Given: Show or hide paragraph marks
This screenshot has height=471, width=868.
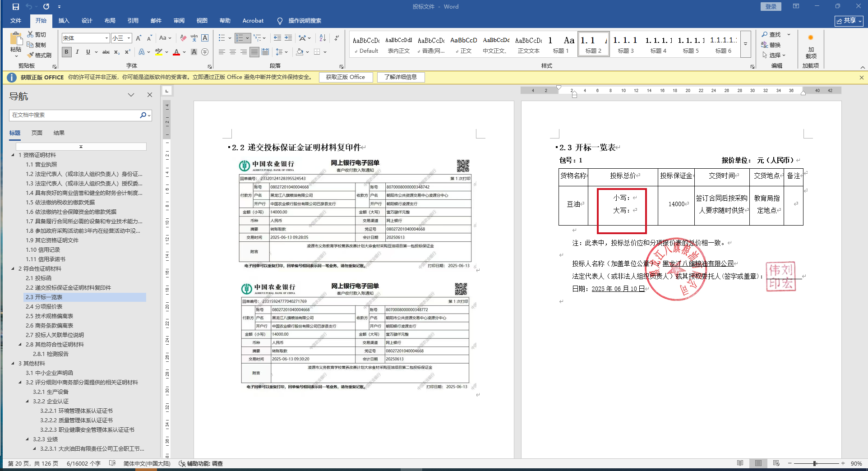Looking at the screenshot, I should 337,38.
